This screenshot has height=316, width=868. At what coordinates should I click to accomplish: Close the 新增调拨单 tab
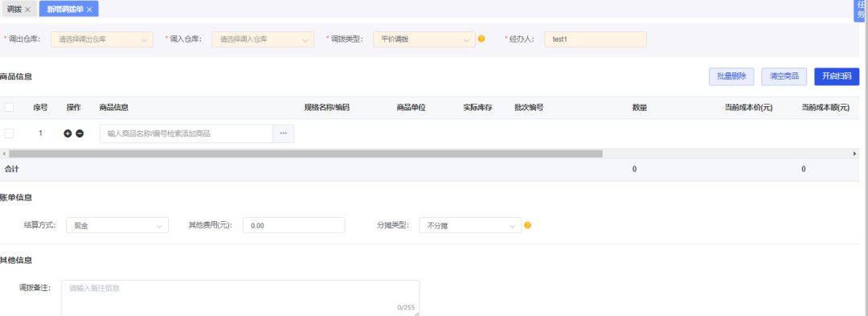tap(89, 10)
